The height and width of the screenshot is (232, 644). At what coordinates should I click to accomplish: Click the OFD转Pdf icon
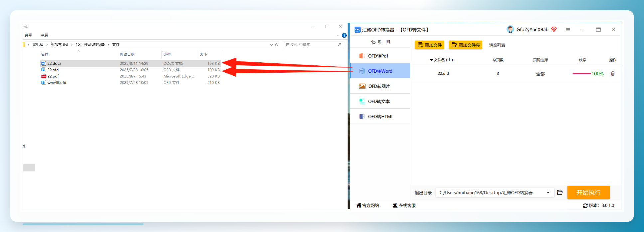tap(362, 56)
